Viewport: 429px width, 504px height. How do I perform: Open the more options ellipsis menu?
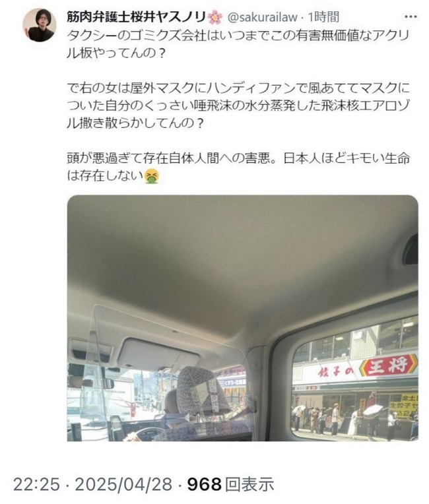point(411,16)
